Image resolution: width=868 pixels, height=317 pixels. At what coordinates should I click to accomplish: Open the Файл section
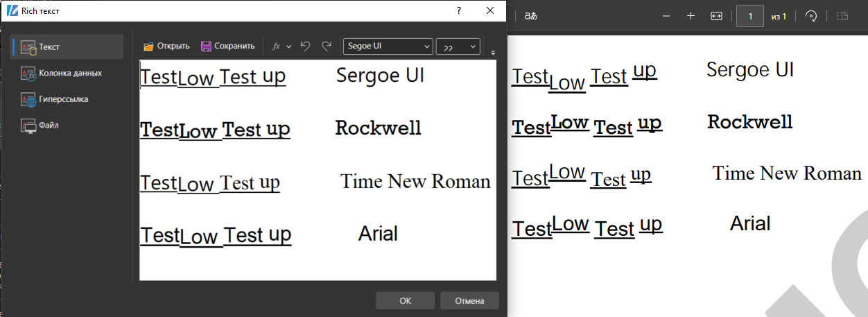pos(67,126)
